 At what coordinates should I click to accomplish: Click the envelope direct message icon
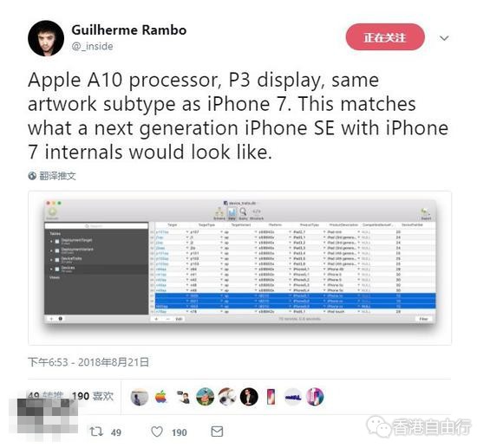coord(217,432)
